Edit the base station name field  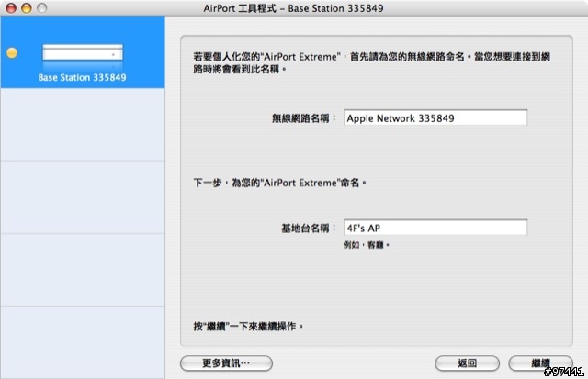(x=435, y=228)
